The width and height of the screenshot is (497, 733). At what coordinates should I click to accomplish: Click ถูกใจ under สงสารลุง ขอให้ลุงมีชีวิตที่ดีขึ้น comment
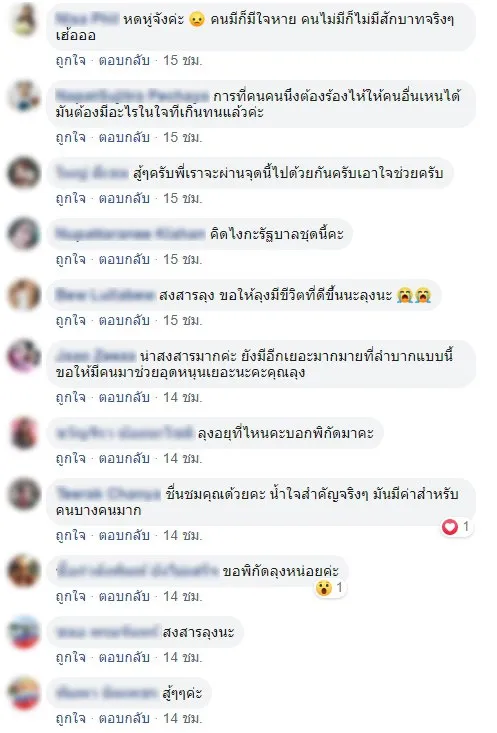click(71, 320)
